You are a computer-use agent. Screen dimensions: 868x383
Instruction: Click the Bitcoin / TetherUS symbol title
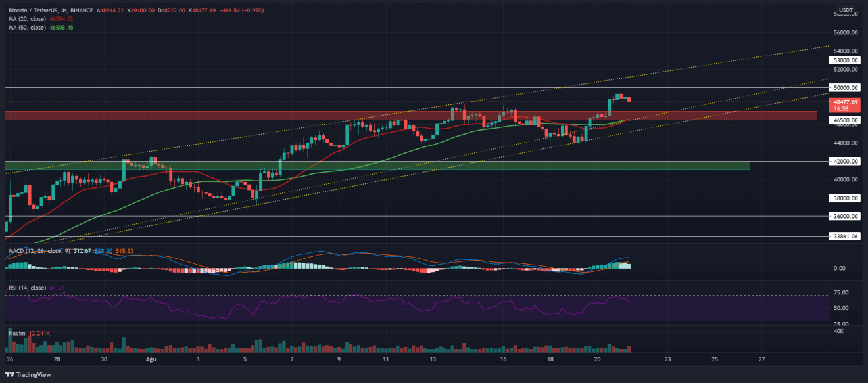tap(34, 11)
